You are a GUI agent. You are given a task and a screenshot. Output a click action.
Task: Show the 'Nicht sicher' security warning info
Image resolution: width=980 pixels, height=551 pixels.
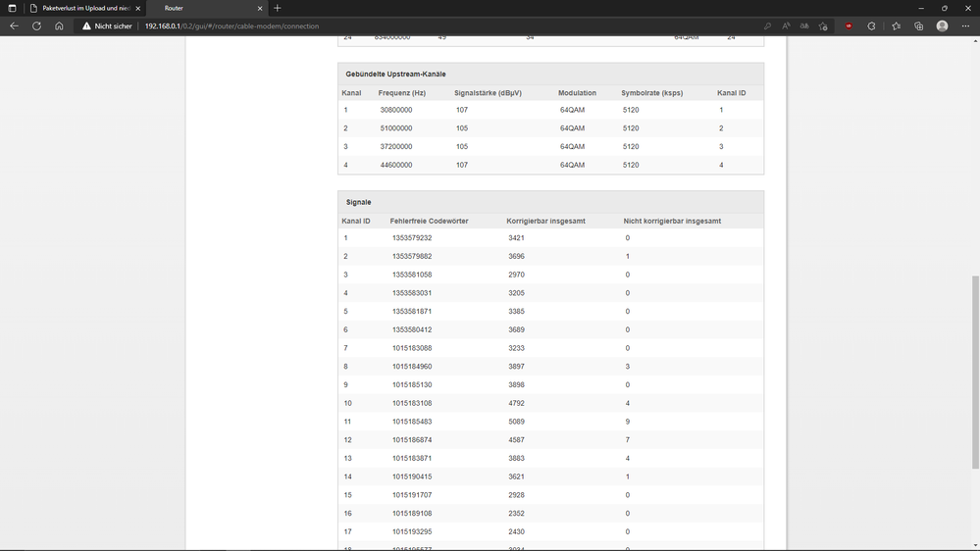pos(107,26)
